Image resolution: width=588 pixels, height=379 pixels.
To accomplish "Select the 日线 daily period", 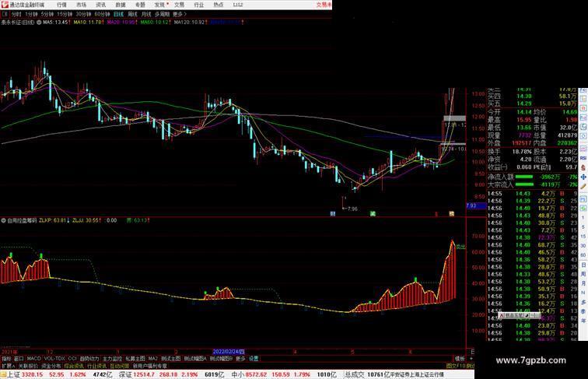I will point(118,14).
